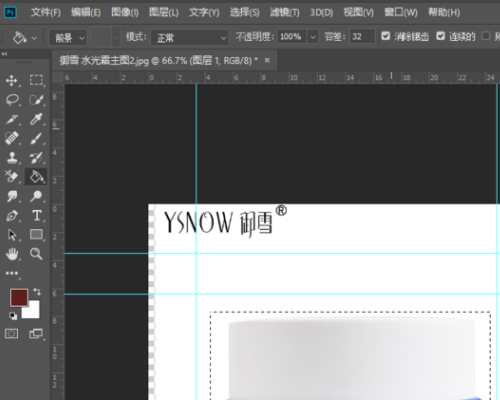Select the Hand tool

click(12, 254)
